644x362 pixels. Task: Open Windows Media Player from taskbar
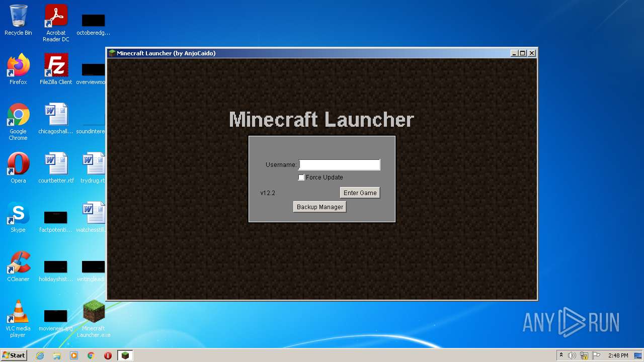coord(74,355)
